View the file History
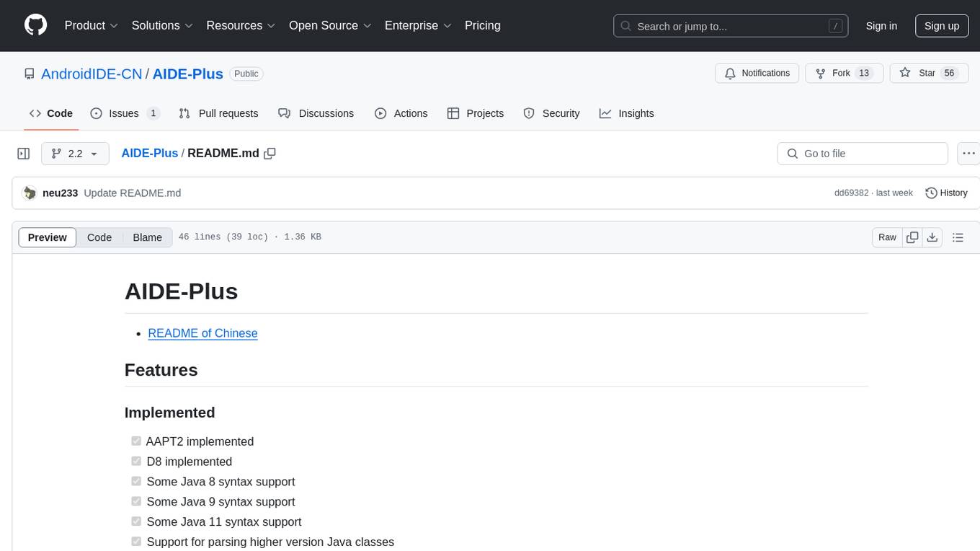Image resolution: width=980 pixels, height=551 pixels. click(x=946, y=193)
